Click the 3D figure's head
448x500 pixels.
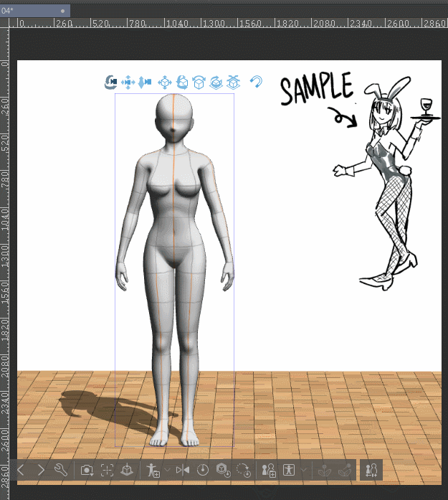(174, 118)
